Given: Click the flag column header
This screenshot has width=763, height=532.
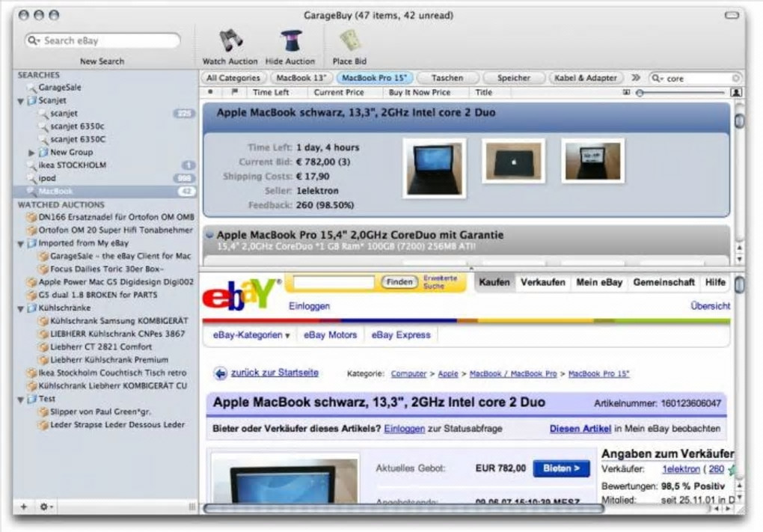Looking at the screenshot, I should click(x=235, y=91).
